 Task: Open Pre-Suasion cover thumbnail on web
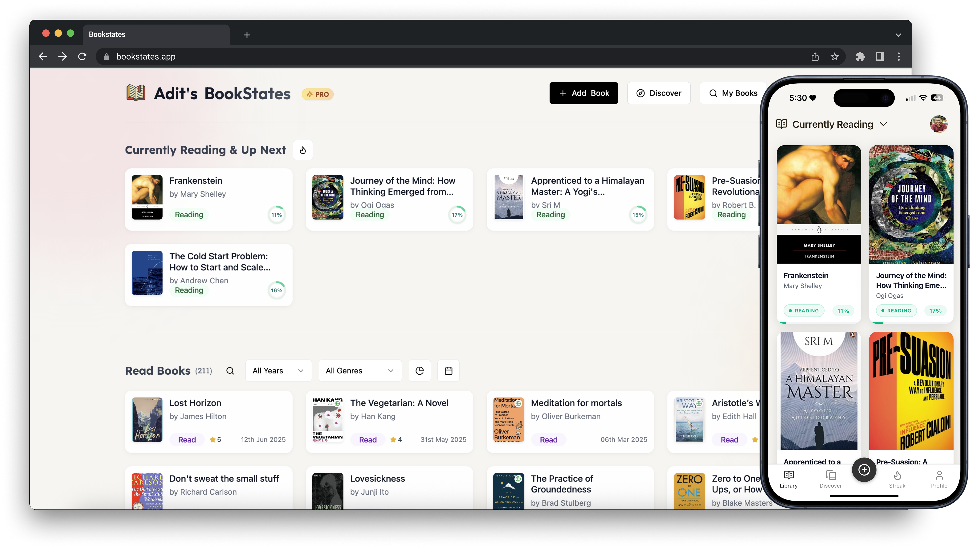tap(689, 197)
